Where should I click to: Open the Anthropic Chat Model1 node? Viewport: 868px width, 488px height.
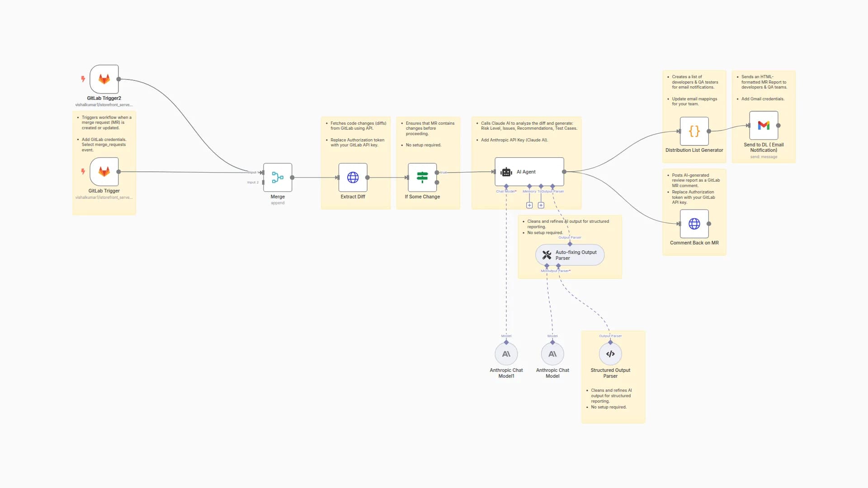(506, 354)
